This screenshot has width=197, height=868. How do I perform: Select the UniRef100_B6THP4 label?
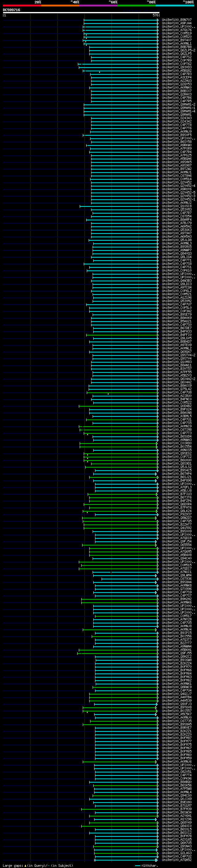pyautogui.click(x=176, y=474)
